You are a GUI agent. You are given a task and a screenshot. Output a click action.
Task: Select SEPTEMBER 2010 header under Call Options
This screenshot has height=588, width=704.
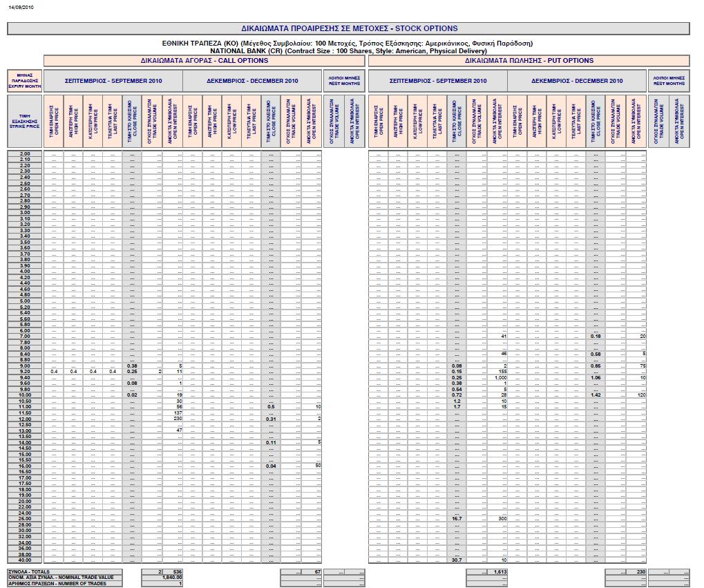click(113, 81)
